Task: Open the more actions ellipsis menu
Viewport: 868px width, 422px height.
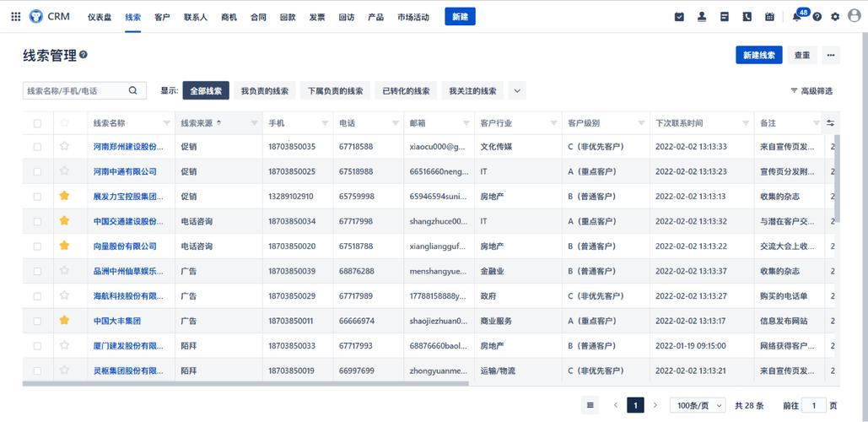Action: click(831, 55)
